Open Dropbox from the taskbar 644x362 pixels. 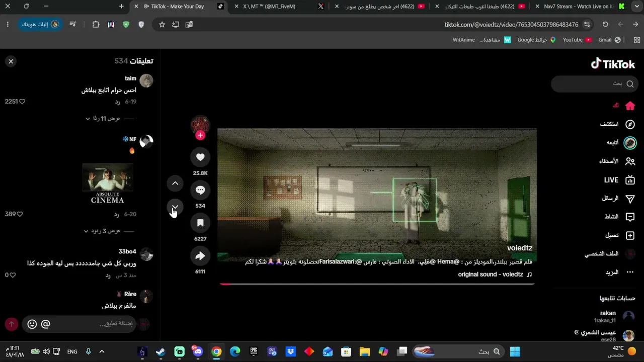click(290, 351)
